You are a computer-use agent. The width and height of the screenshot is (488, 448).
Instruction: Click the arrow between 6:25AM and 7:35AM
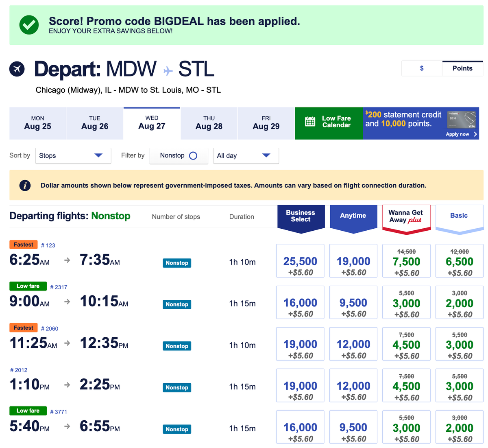click(x=68, y=260)
